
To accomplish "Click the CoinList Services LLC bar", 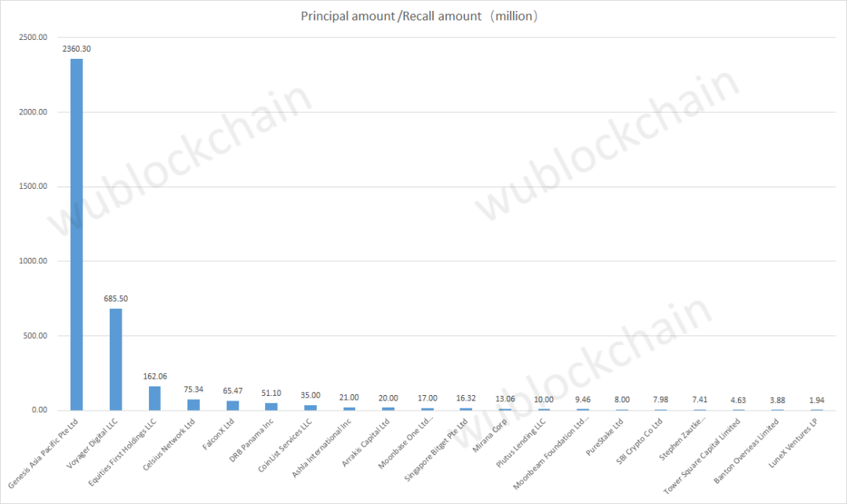I will coord(311,408).
